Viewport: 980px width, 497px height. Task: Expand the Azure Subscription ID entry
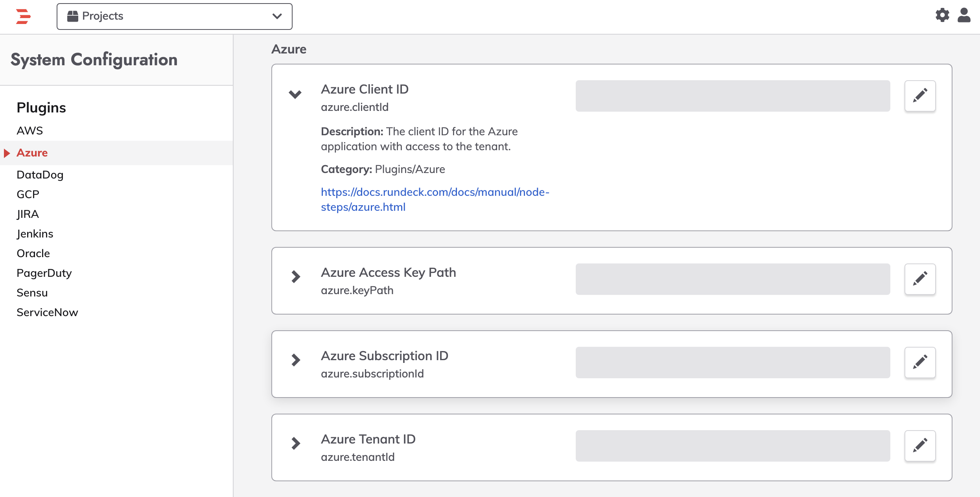(x=296, y=360)
